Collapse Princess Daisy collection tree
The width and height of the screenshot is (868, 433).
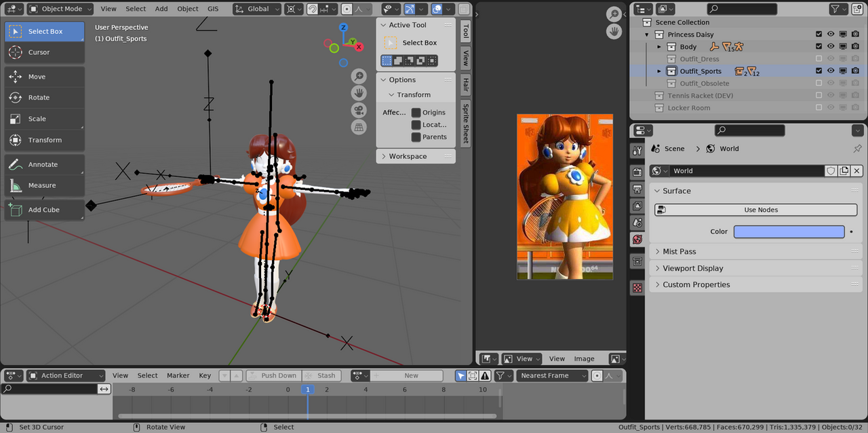(647, 35)
